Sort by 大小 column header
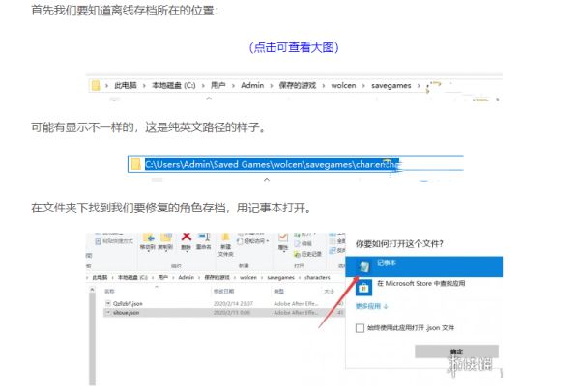This screenshot has width=580, height=392. 330,292
